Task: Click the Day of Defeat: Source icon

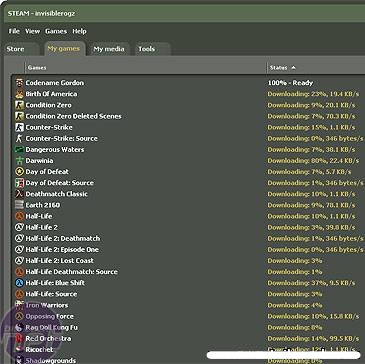Action: pyautogui.click(x=20, y=183)
